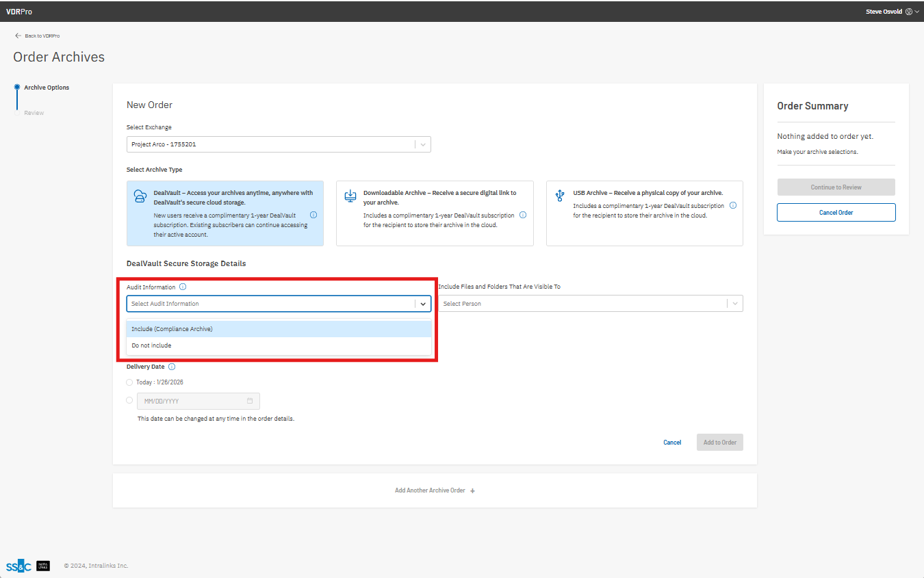Click the Intralinks logo in footer
Image resolution: width=924 pixels, height=578 pixels.
43,566
